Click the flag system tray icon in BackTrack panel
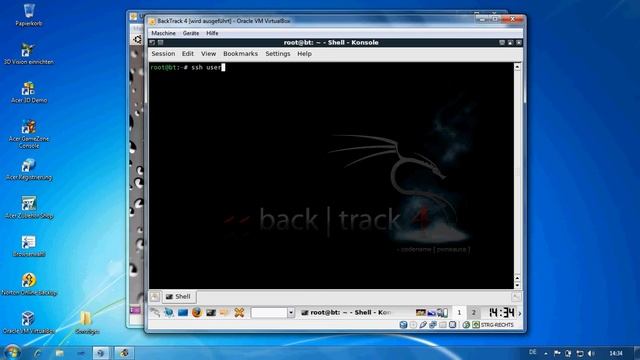Viewport: 640px width, 360px height. point(420,313)
